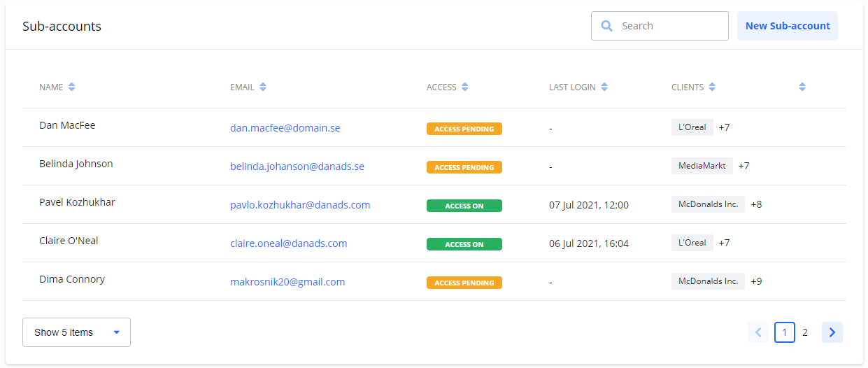Expand the +8 clients for Pavel Kozhukhar

tap(756, 204)
